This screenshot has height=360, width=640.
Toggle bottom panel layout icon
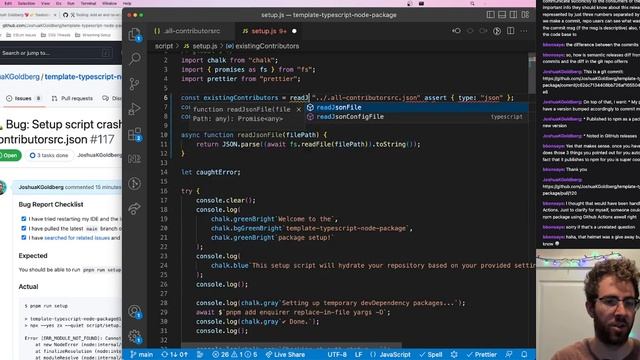click(502, 15)
